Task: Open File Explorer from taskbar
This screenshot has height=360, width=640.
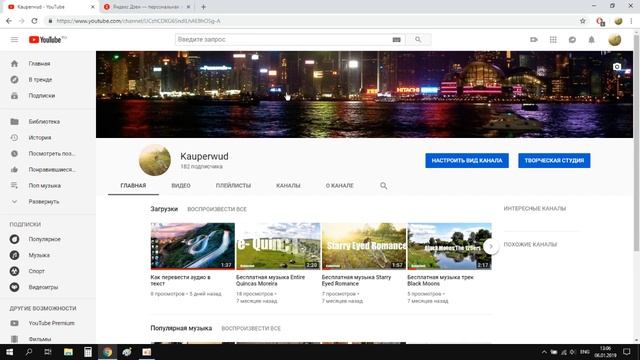Action: pos(68,352)
